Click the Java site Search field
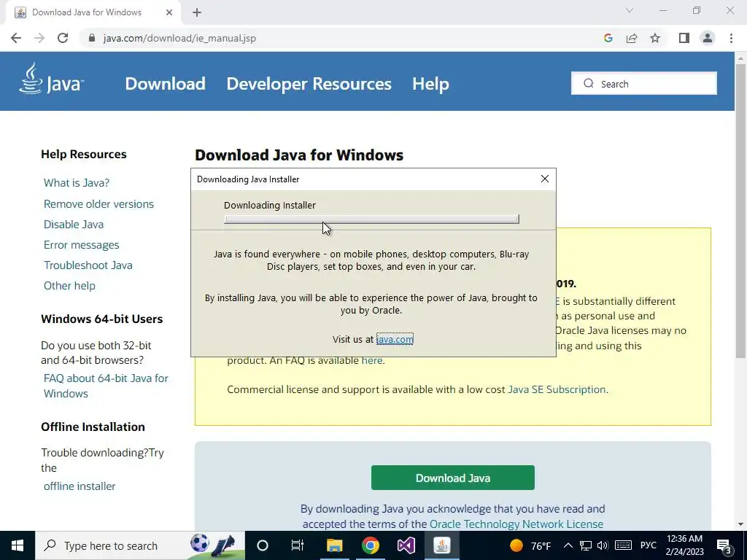 (x=644, y=83)
